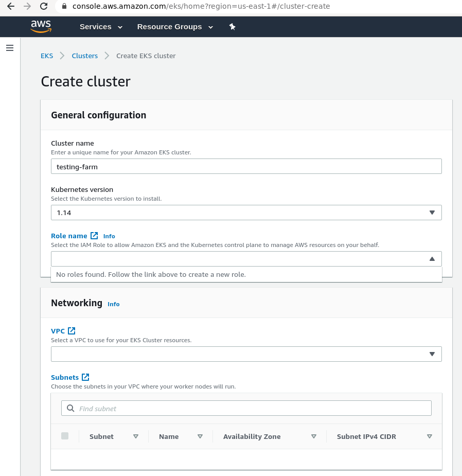
Task: Click 'Create EKS cluster' breadcrumb text
Action: (x=146, y=56)
